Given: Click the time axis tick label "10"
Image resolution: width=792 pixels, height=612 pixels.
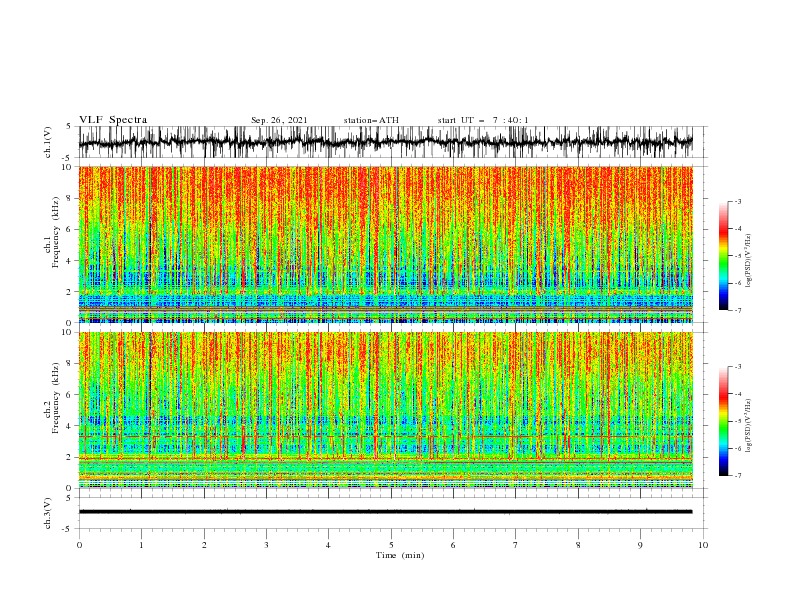Looking at the screenshot, I should 703,545.
